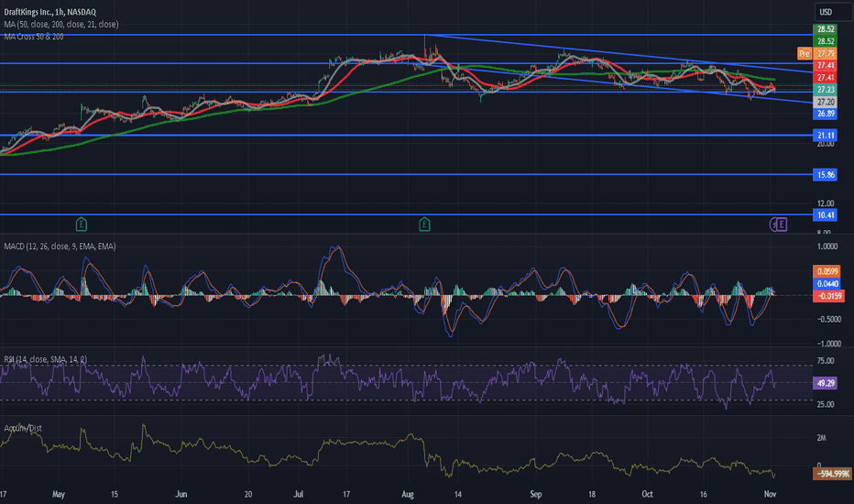The width and height of the screenshot is (854, 504).
Task: Click the red -0.0159 histogram label
Action: pos(828,296)
